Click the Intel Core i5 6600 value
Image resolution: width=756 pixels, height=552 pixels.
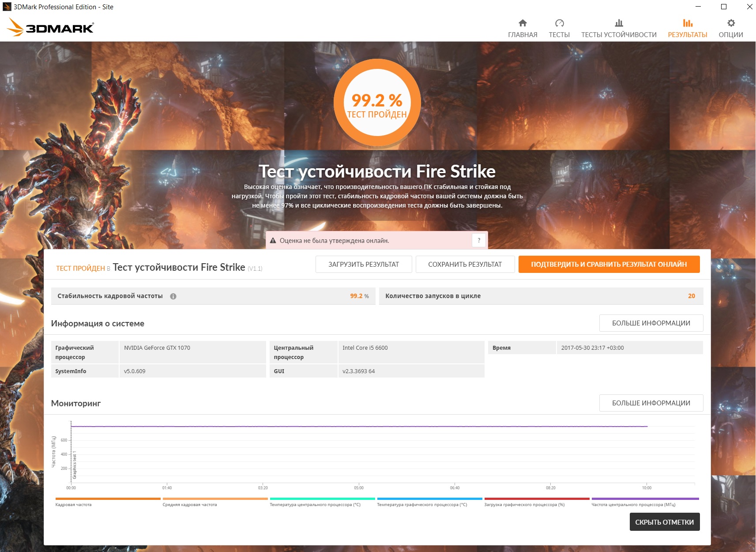(x=365, y=348)
